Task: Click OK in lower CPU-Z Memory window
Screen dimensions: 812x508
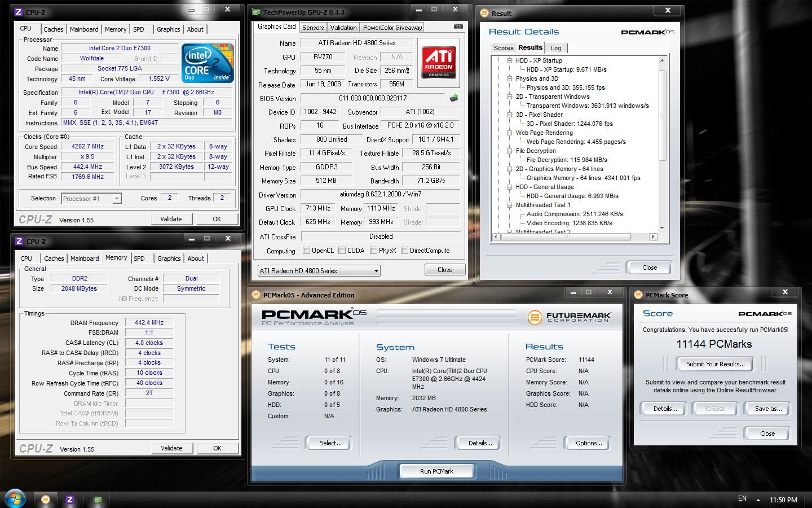Action: tap(217, 448)
